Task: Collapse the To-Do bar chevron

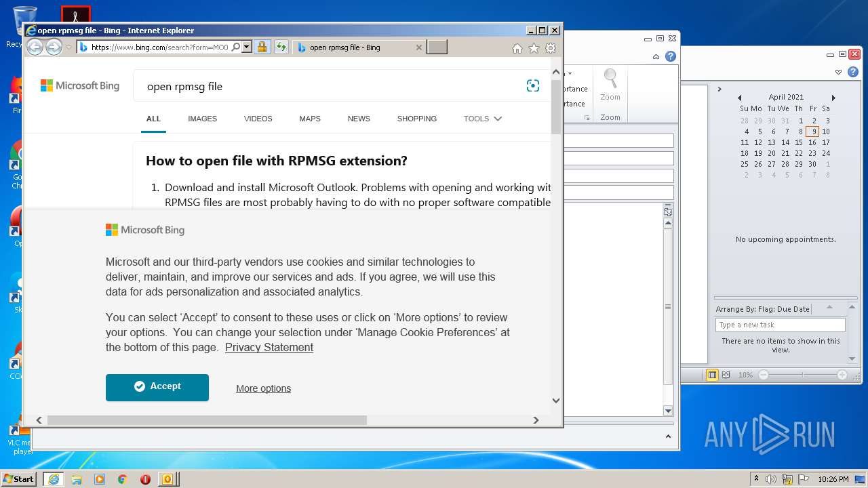Action: pos(719,89)
